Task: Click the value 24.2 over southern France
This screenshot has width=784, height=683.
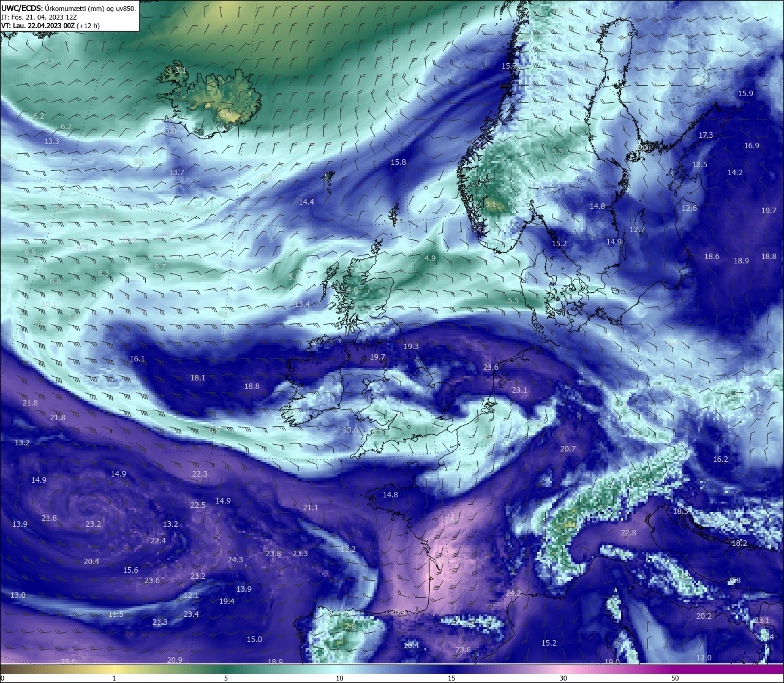Action: point(513,594)
